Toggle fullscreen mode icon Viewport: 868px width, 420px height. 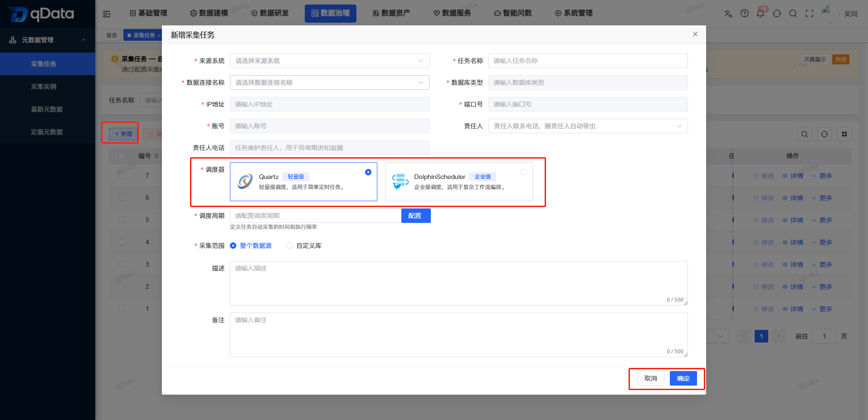(x=809, y=14)
